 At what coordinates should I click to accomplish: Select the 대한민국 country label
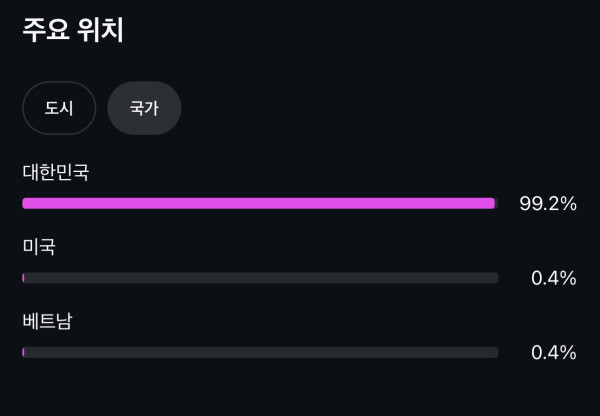[56, 172]
